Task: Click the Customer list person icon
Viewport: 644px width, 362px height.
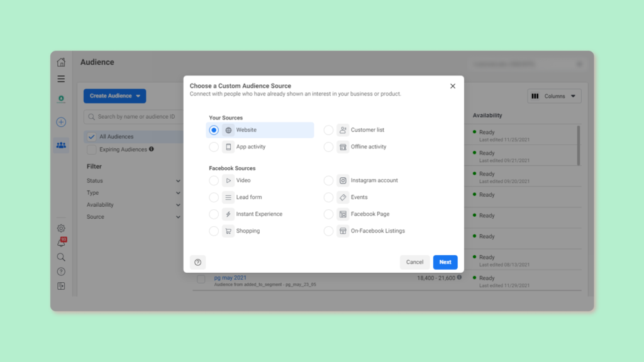Action: point(343,130)
